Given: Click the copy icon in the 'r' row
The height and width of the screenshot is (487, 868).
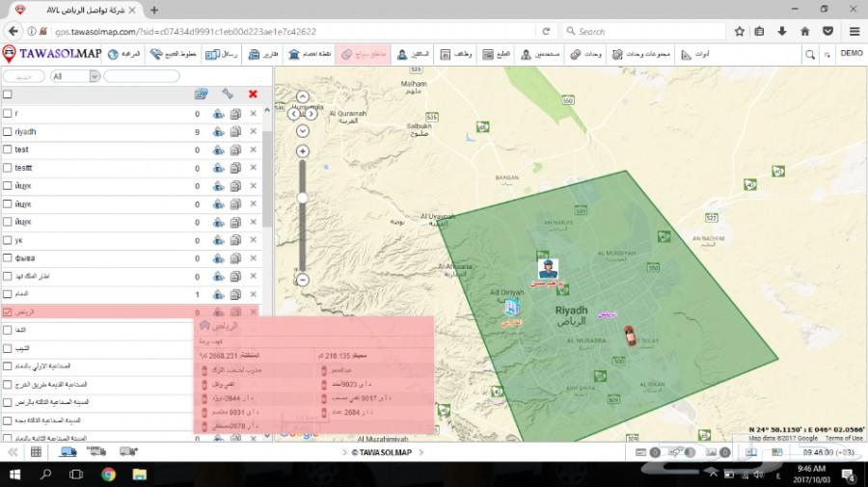Looking at the screenshot, I should 235,114.
